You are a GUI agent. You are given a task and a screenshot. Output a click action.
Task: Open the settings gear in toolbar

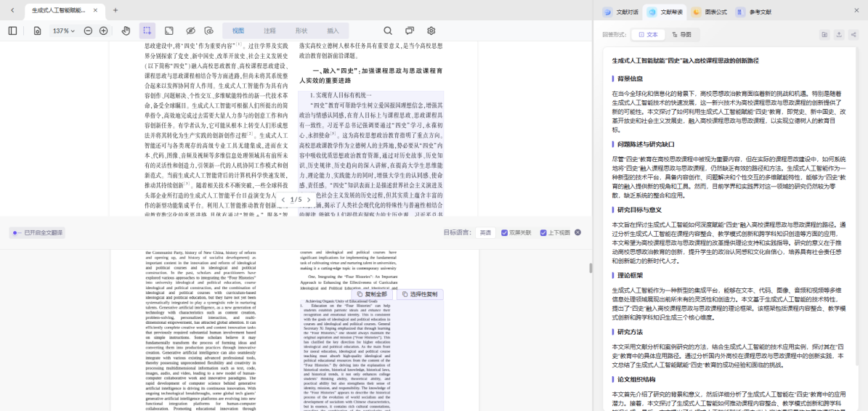click(431, 30)
